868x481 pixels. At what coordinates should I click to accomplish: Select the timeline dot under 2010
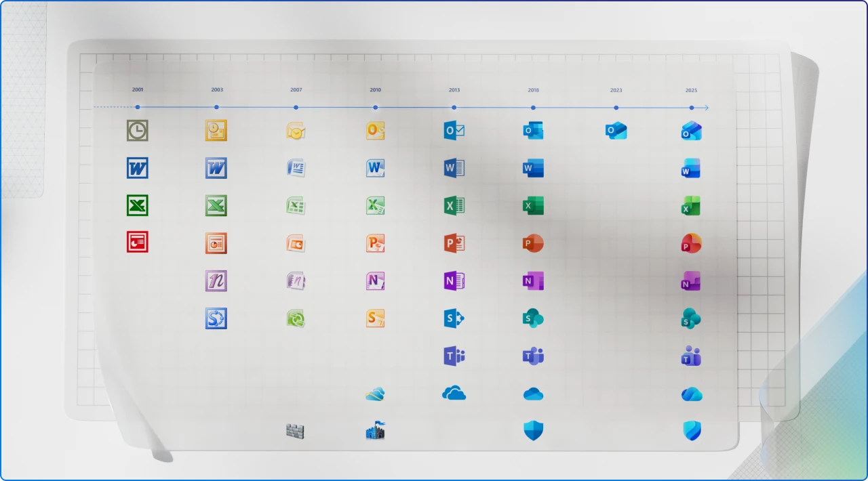click(375, 107)
